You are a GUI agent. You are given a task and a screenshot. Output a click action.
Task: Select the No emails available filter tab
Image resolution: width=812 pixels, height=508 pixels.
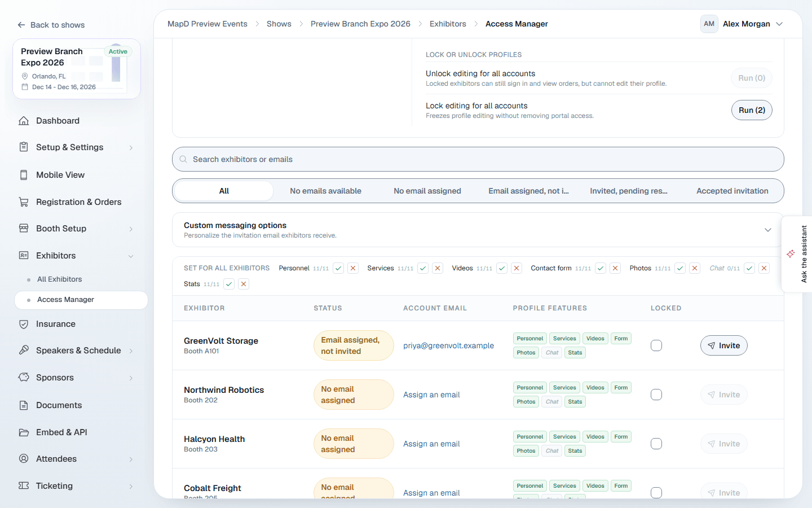pos(325,191)
